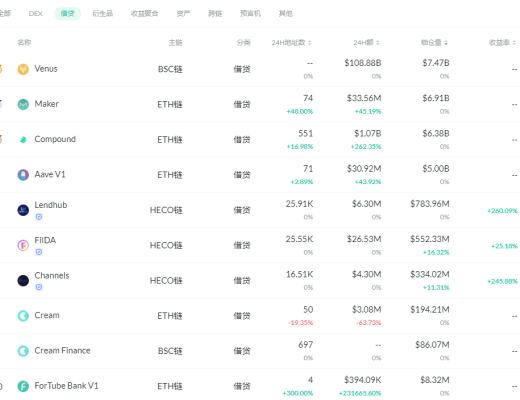Open the 资产 category tab

(183, 13)
